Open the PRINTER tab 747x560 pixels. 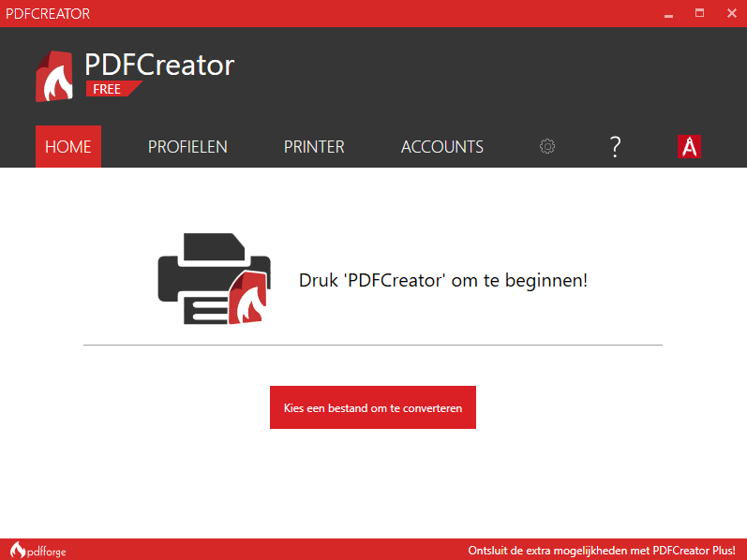(x=314, y=147)
